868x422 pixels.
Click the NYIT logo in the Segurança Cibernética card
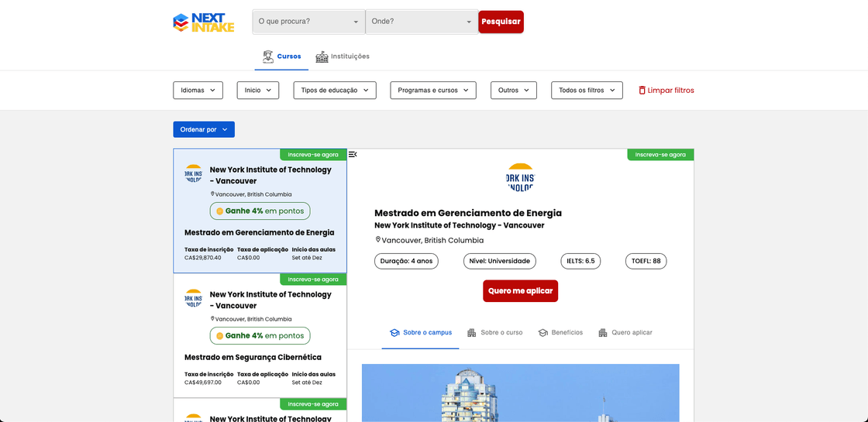coord(194,300)
